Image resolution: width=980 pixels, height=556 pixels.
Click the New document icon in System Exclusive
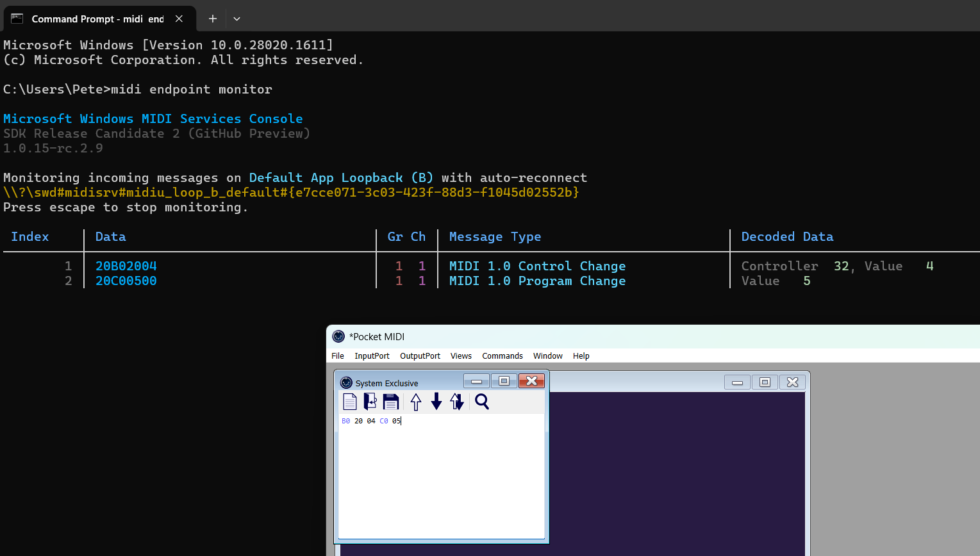coord(349,402)
